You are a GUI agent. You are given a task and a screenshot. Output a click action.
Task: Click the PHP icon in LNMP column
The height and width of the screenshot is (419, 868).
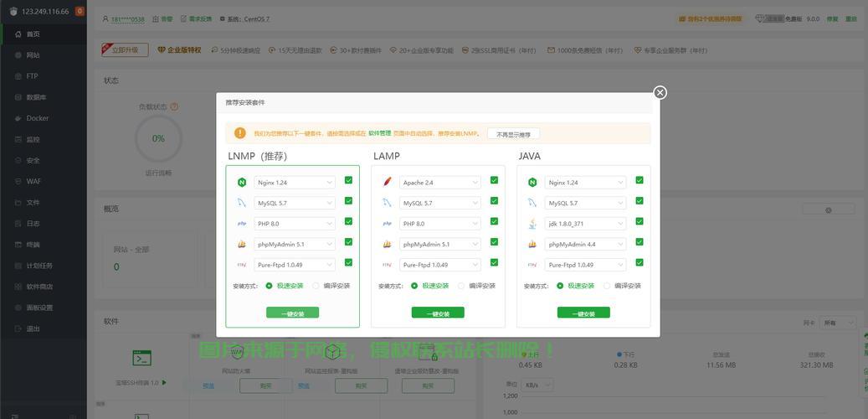[x=241, y=224]
